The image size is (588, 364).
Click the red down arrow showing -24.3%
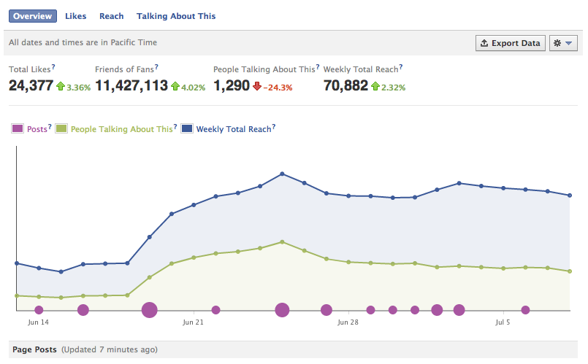click(257, 86)
